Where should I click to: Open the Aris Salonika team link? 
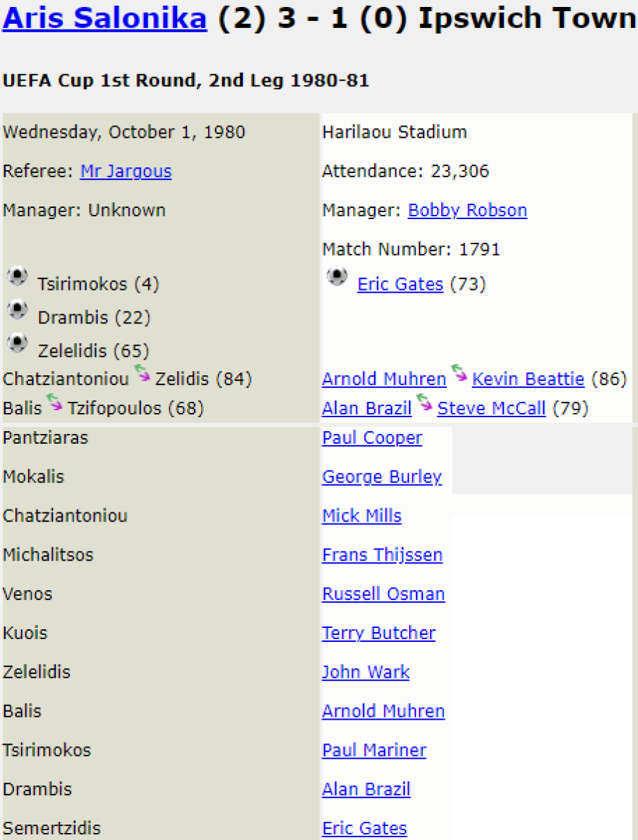105,18
